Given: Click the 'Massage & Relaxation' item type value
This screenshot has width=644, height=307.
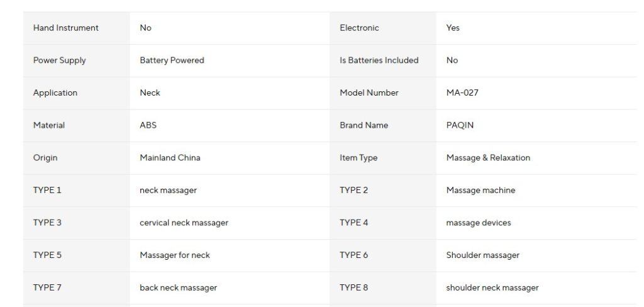Looking at the screenshot, I should point(488,158).
